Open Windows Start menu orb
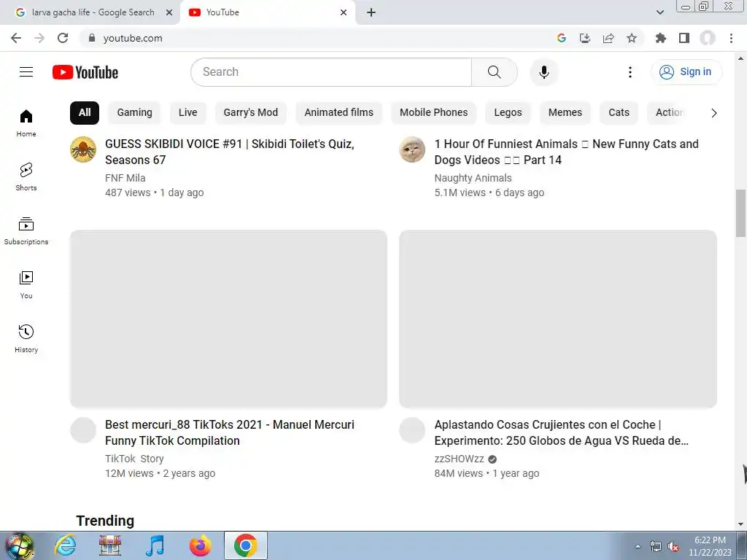 tap(20, 545)
